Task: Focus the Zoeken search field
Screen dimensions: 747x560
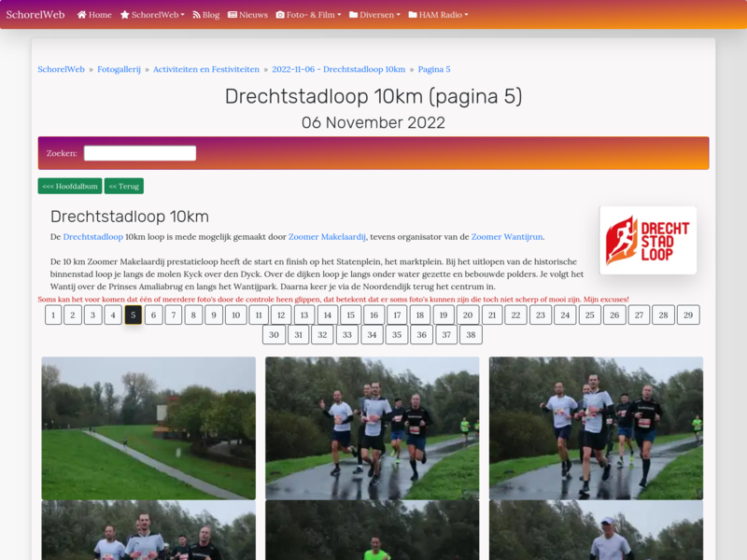Action: pyautogui.click(x=140, y=153)
